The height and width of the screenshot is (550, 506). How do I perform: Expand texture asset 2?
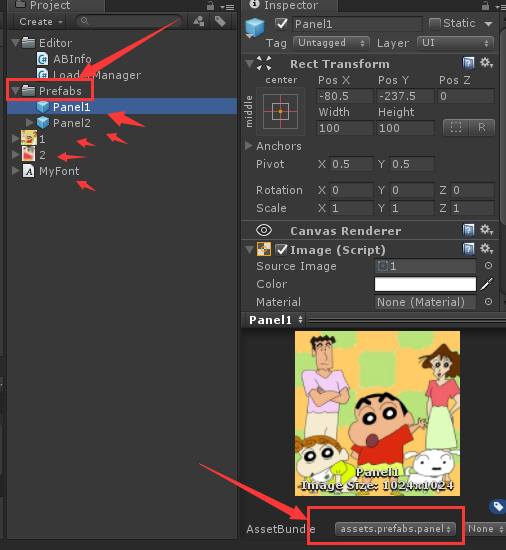15,154
